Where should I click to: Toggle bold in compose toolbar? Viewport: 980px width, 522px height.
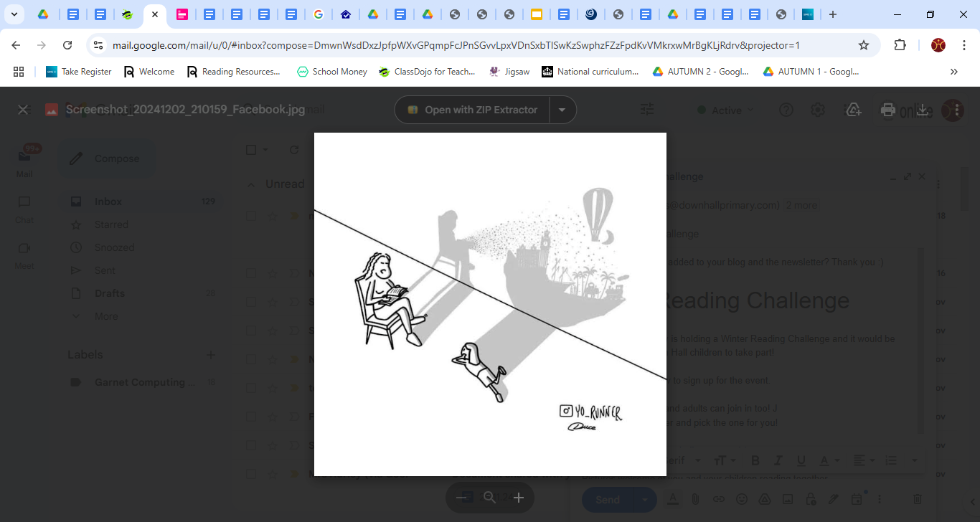point(755,460)
